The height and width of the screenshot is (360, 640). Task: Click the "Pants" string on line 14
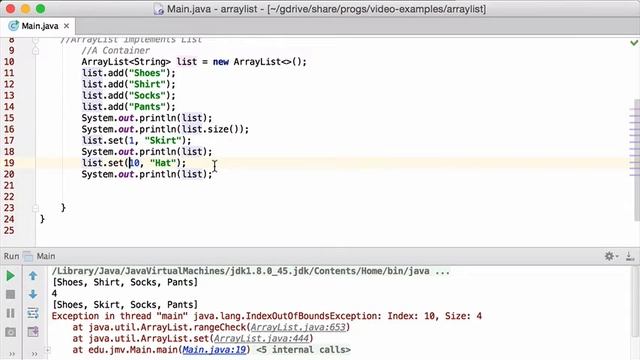pos(147,107)
